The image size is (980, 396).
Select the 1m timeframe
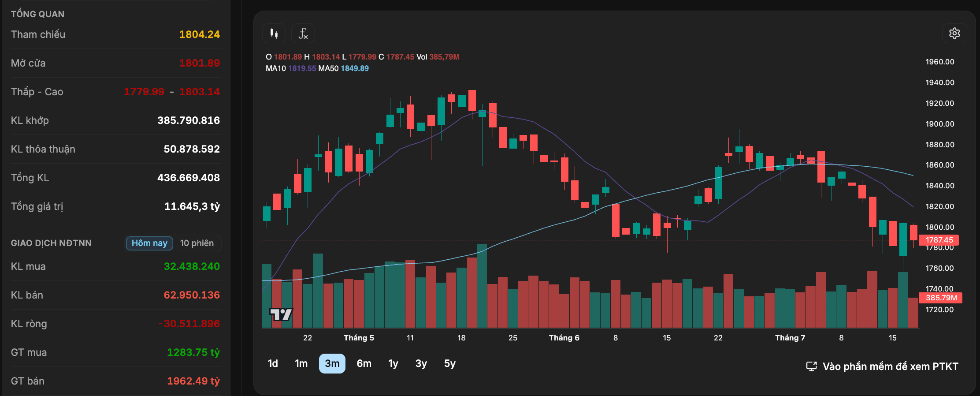tap(301, 363)
